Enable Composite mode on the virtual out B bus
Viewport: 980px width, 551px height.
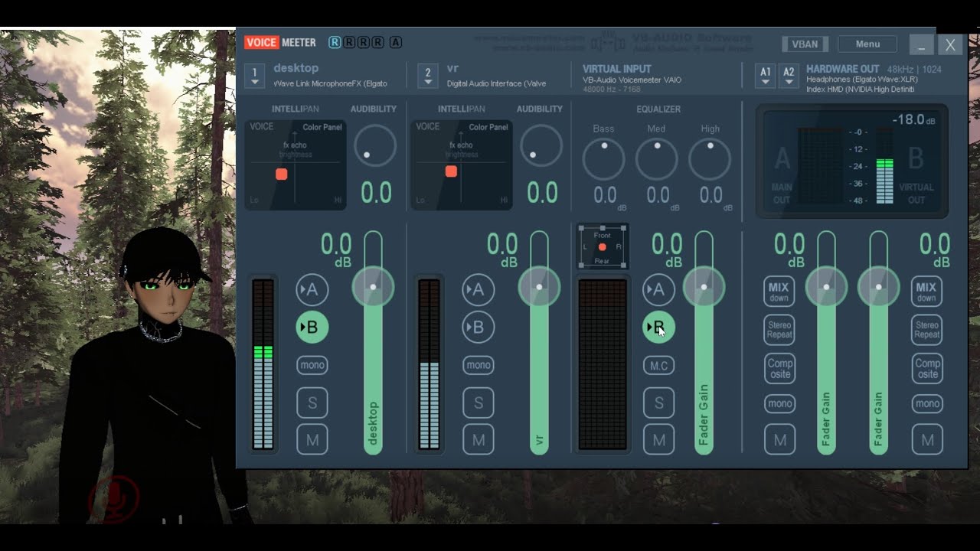(926, 368)
